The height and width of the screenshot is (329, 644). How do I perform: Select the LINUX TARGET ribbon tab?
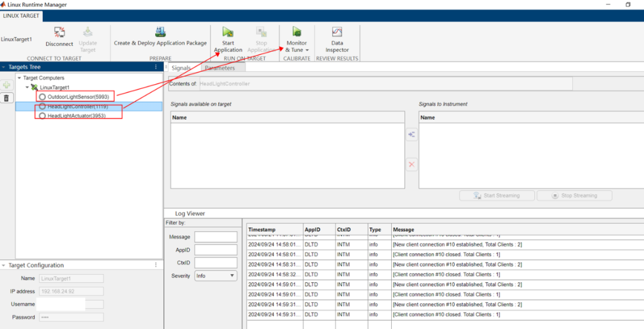pyautogui.click(x=21, y=16)
